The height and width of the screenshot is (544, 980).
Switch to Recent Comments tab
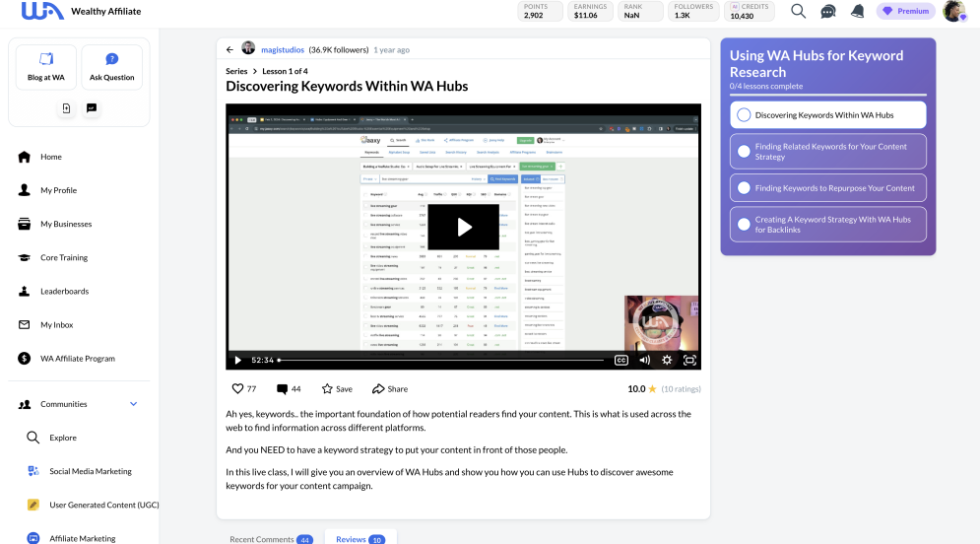[271, 538]
